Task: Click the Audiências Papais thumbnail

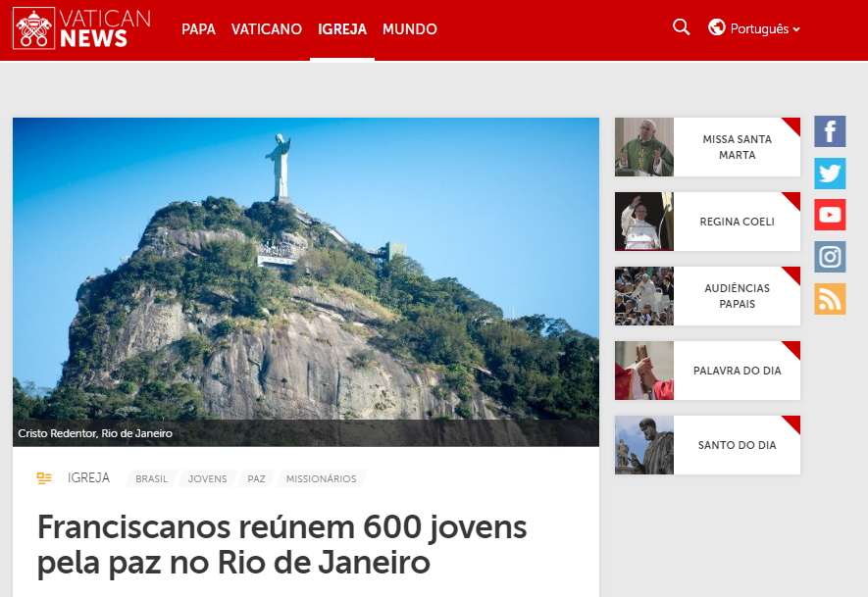Action: pos(644,296)
